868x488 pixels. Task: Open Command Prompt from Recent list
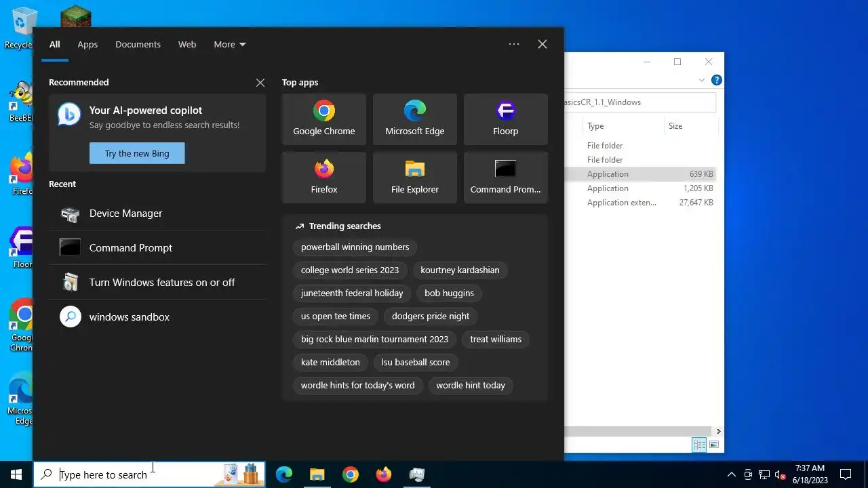tap(157, 248)
